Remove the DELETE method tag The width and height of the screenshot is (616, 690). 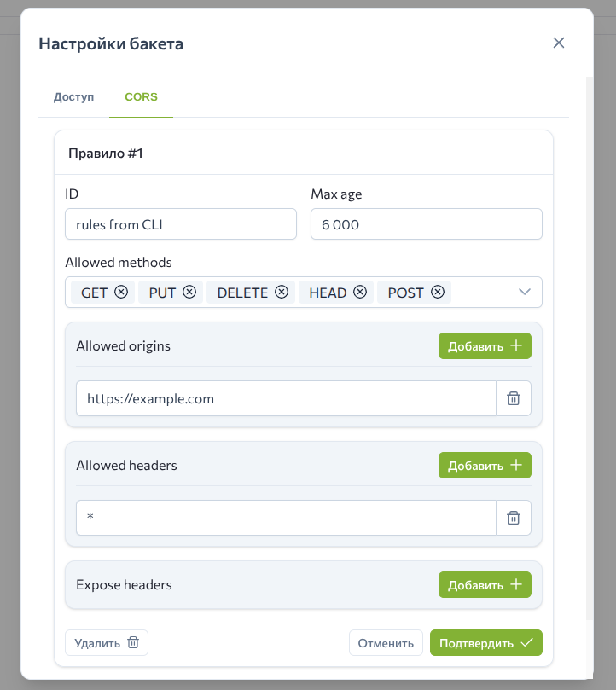coord(282,293)
